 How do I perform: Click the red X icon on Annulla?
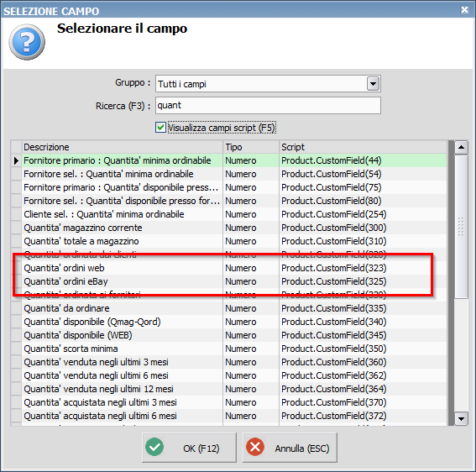255,447
